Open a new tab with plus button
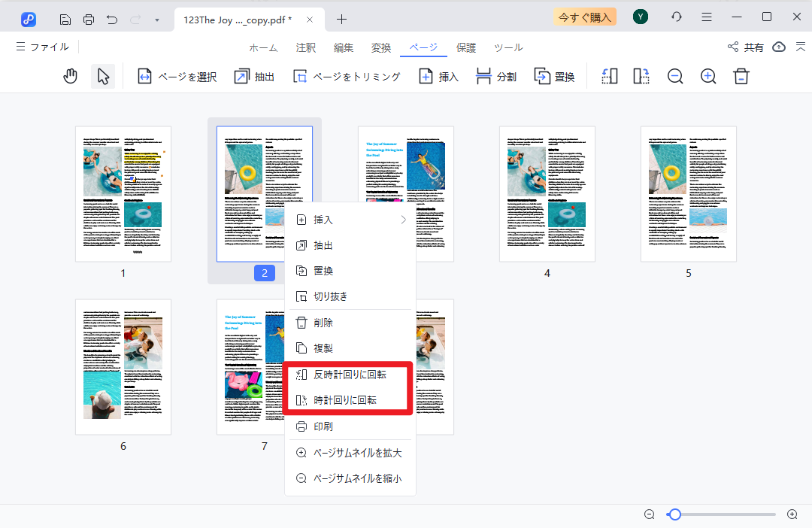Image resolution: width=812 pixels, height=528 pixels. (342, 19)
